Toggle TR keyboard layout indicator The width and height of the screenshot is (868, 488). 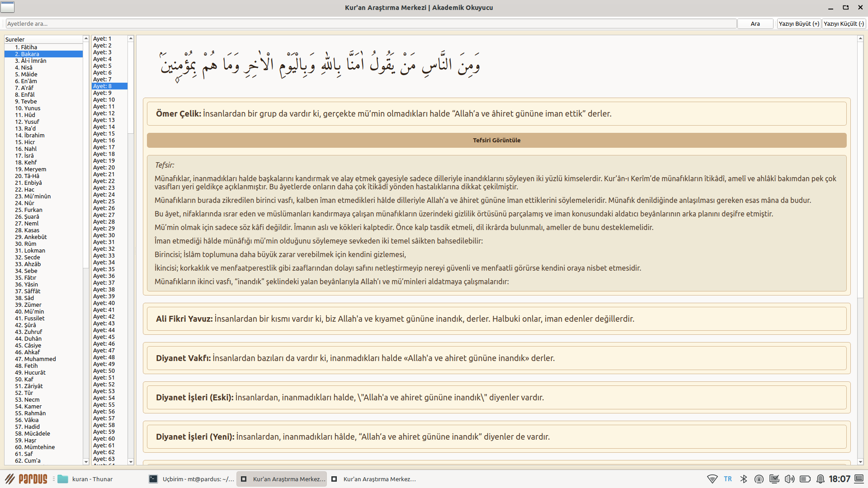727,479
